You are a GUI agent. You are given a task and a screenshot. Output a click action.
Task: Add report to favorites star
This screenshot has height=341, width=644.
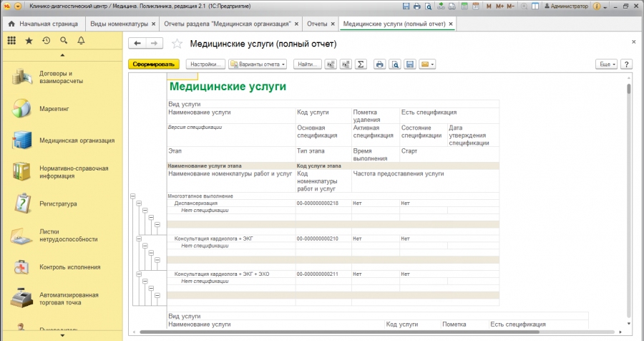coord(177,44)
